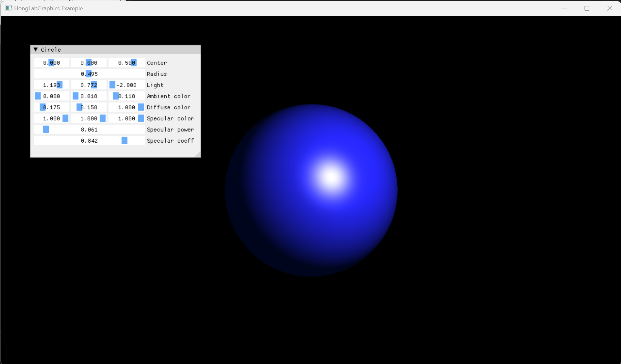Click Diffuse color red value 0.175

tap(51, 107)
